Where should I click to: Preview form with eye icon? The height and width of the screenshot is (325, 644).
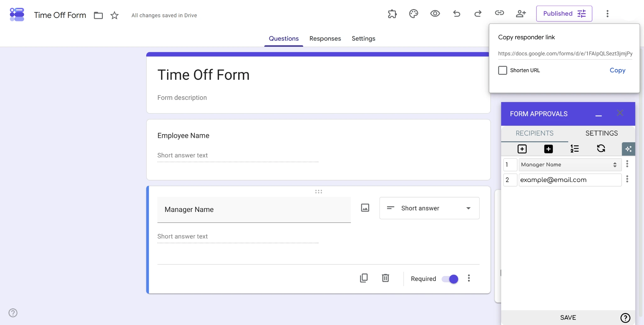point(435,14)
